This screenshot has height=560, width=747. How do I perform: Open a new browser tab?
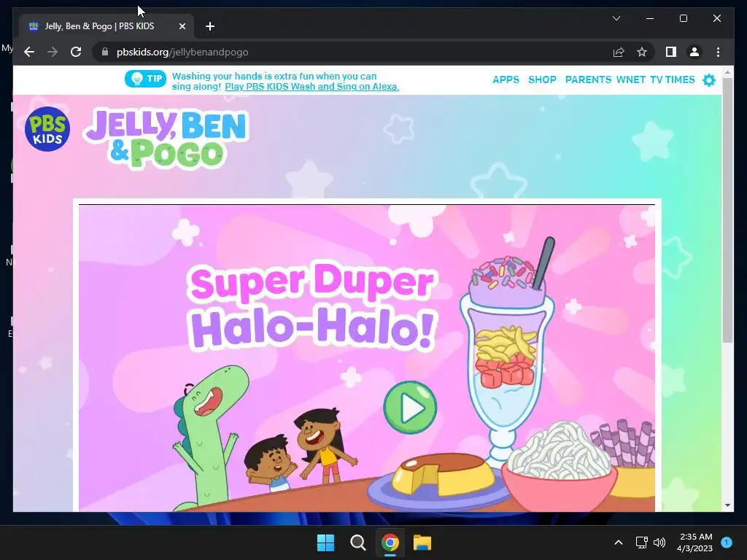tap(209, 26)
